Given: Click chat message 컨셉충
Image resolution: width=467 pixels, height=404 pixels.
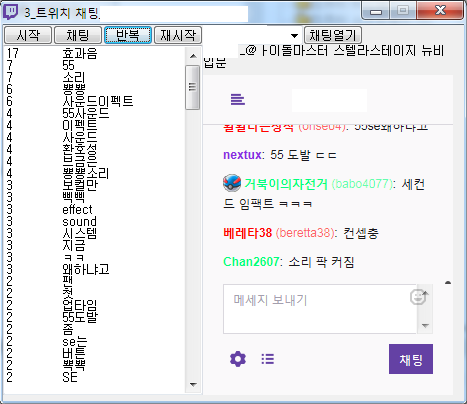Looking at the screenshot, I should pos(361,233).
